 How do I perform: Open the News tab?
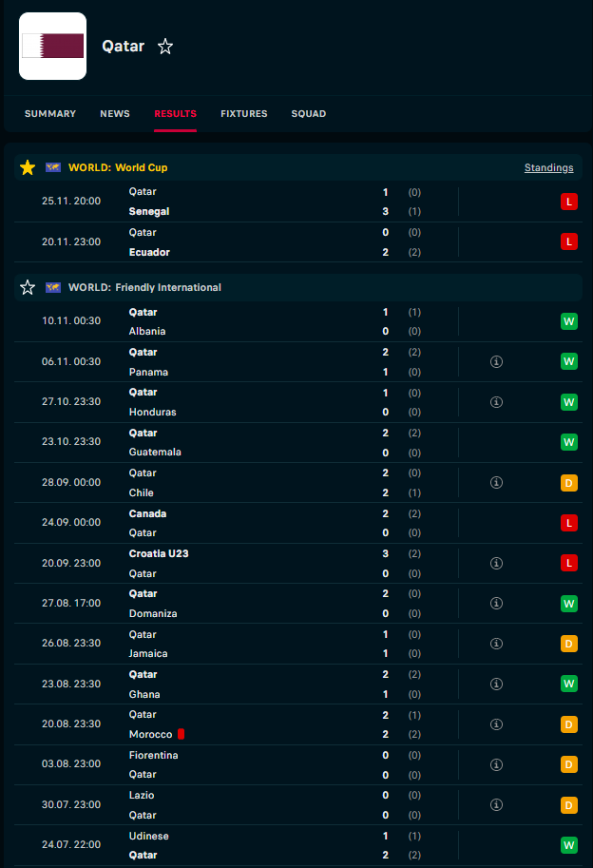(115, 114)
